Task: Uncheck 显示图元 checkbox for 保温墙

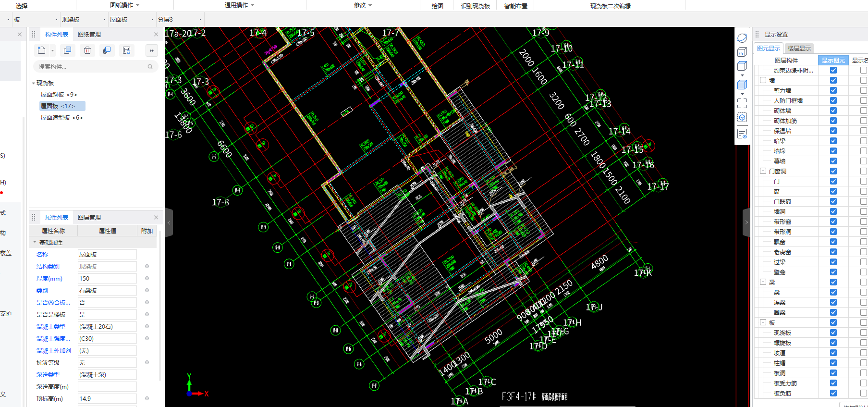Action: point(833,131)
